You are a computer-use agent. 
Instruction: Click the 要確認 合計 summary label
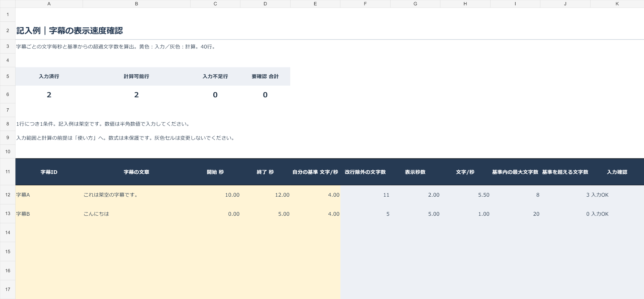[265, 77]
